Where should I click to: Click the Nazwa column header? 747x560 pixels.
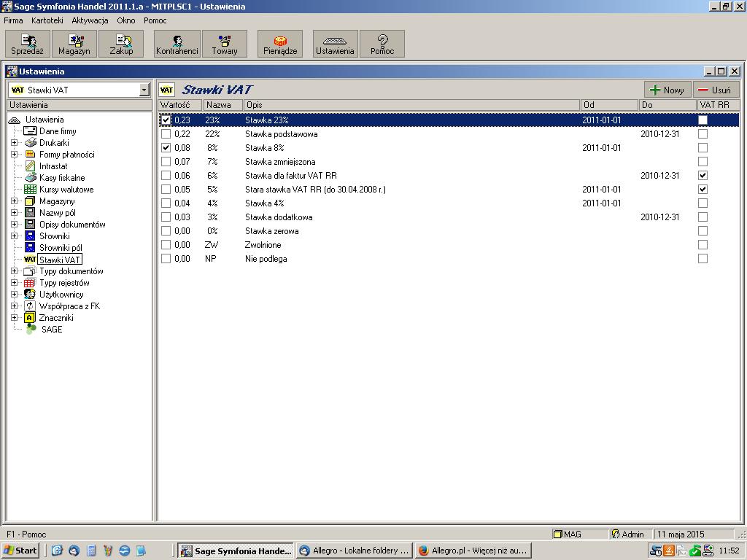pos(223,105)
